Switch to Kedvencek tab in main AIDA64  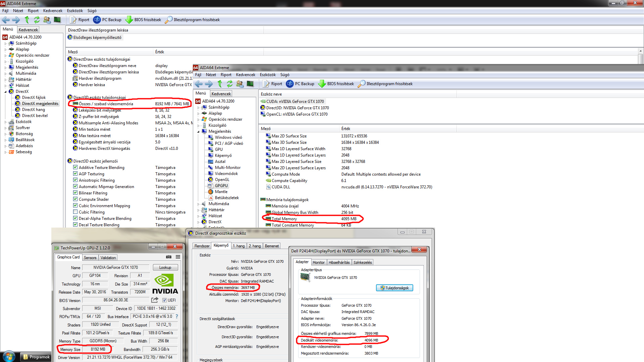(29, 29)
